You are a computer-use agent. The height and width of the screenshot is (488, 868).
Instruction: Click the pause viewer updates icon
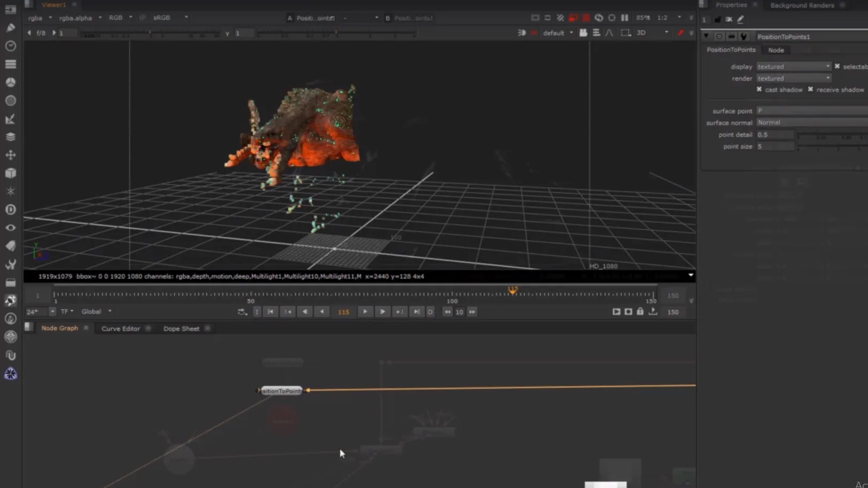[x=625, y=18]
